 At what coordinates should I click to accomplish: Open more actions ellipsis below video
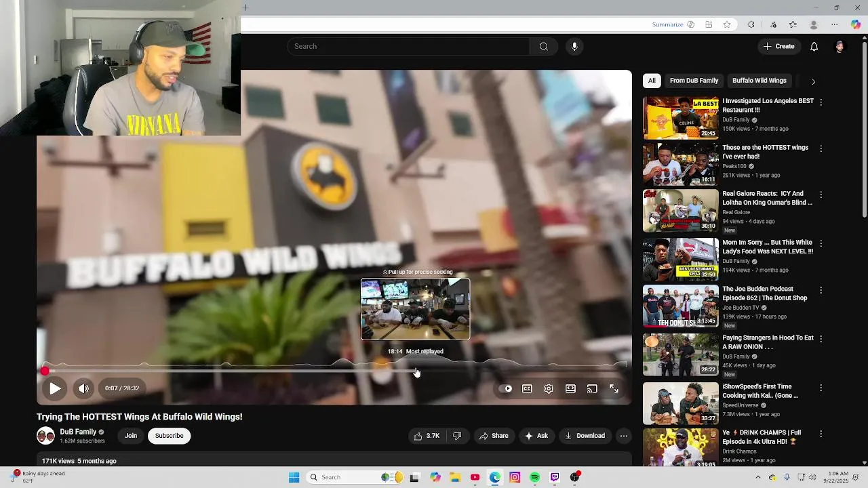pyautogui.click(x=624, y=436)
